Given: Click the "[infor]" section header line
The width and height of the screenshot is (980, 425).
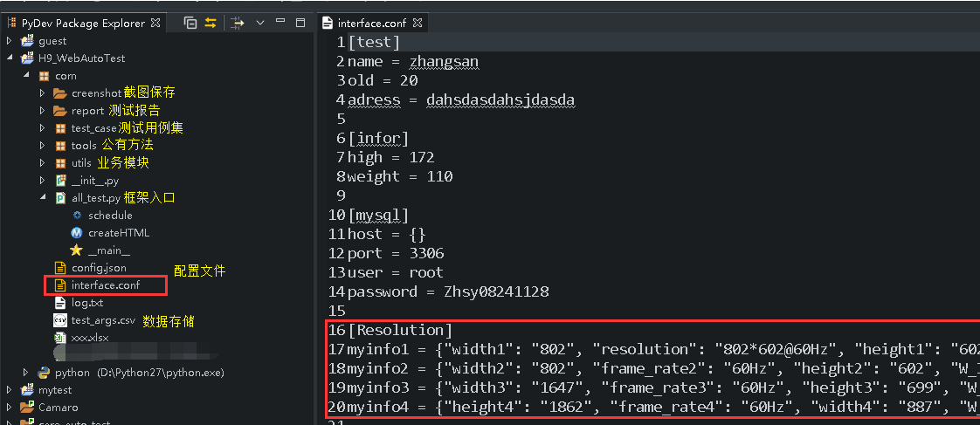Looking at the screenshot, I should point(378,139).
